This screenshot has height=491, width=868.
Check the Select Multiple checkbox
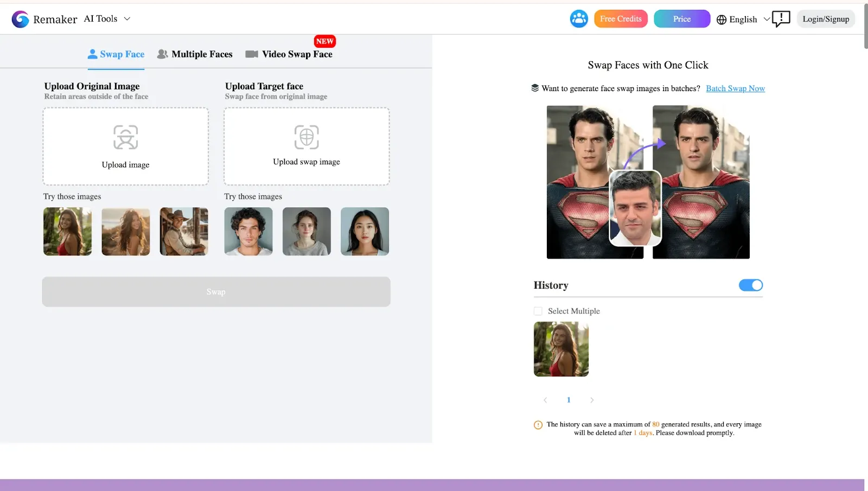538,311
